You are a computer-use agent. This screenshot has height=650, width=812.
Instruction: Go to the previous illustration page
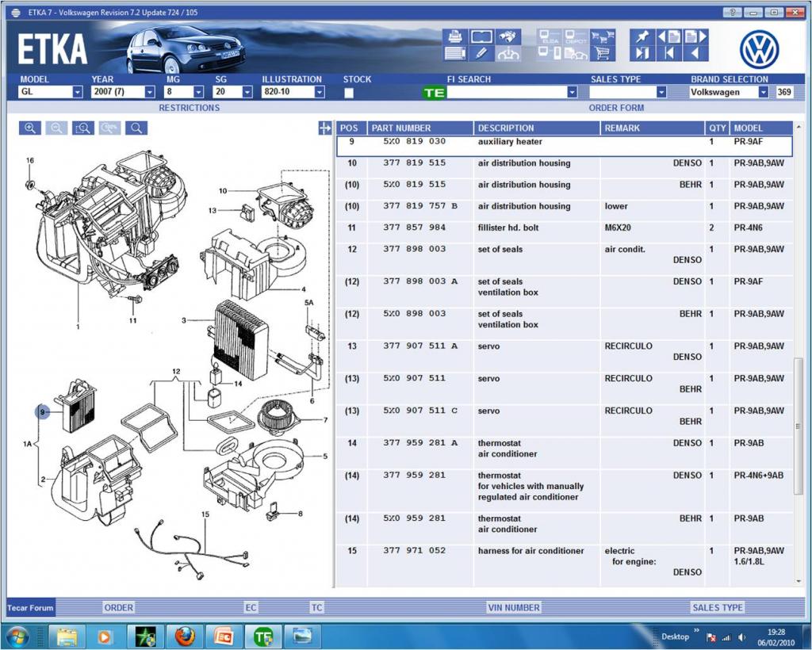[x=669, y=36]
